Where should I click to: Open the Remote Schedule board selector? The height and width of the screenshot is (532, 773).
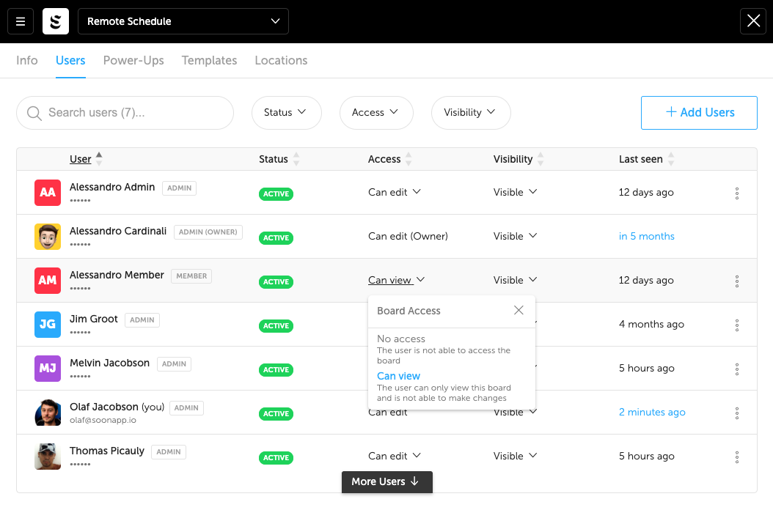(183, 21)
